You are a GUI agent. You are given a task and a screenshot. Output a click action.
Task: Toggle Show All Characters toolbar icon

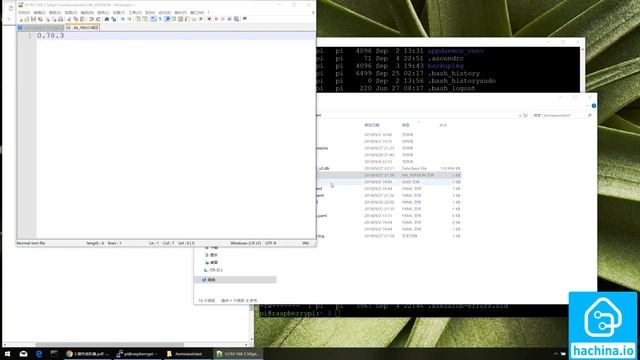tap(160, 19)
